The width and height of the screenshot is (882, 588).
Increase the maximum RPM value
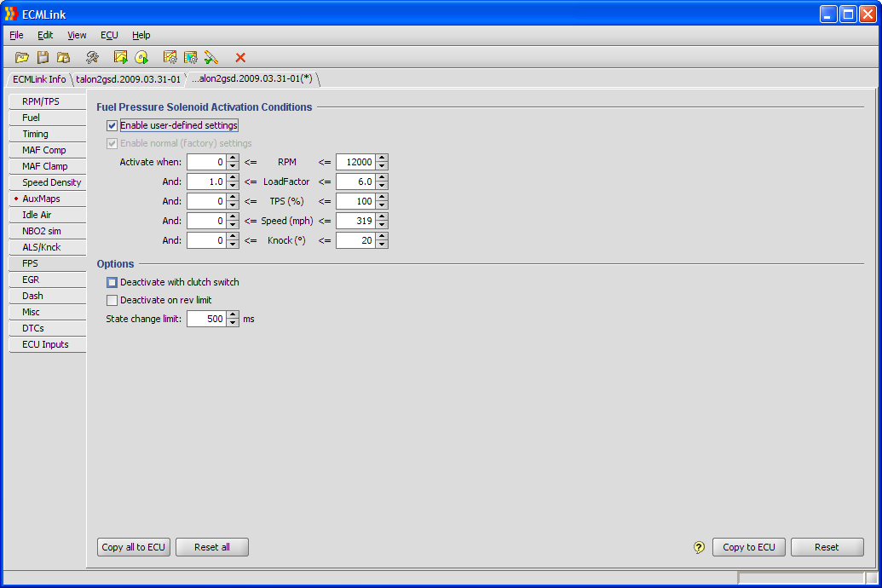382,158
